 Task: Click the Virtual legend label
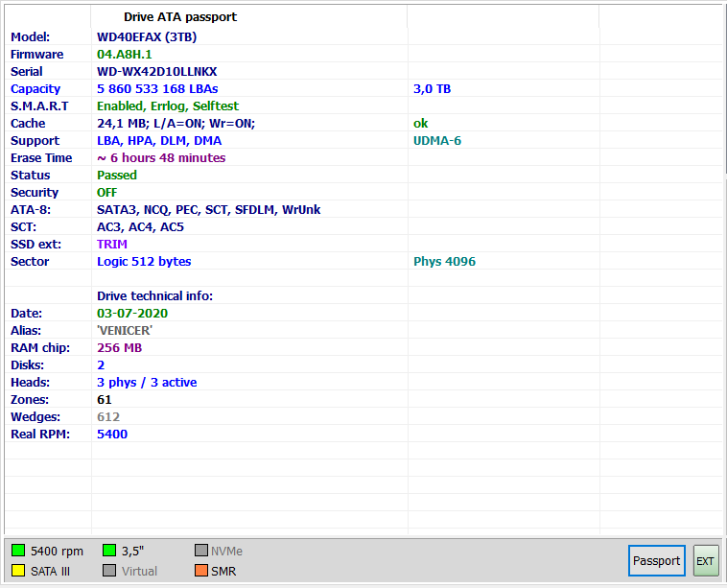[x=139, y=571]
